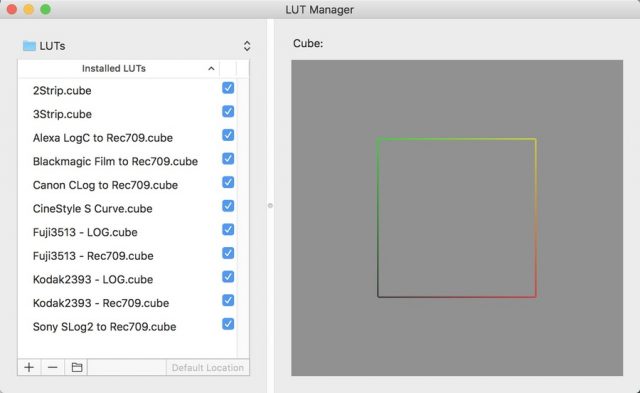
Task: Click the green window zoom button
Action: pyautogui.click(x=46, y=9)
